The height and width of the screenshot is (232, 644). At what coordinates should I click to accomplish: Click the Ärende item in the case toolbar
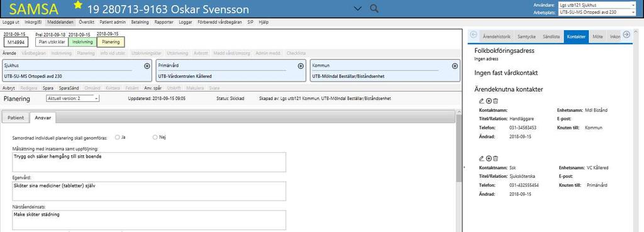click(x=9, y=53)
